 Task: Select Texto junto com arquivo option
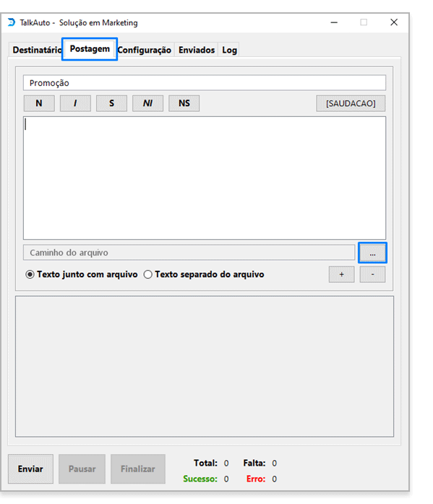click(x=82, y=274)
